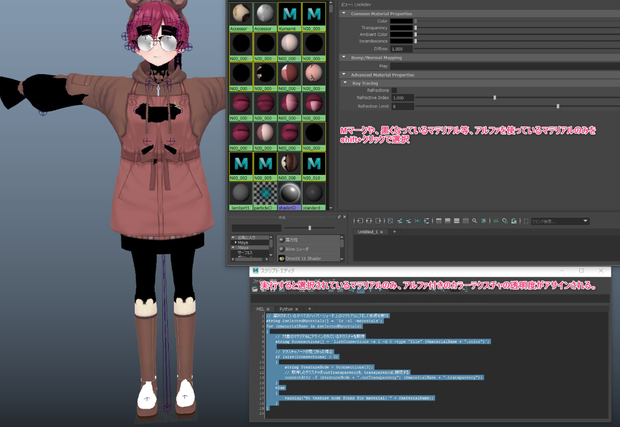Viewport: 620px width, 427px height.
Task: Select the 異方性 anisotropic shader entry
Action: (308, 240)
